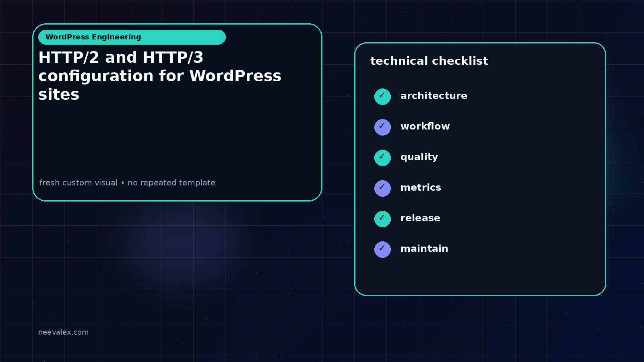
Task: Click the checkmark icon beside maintain
Action: coord(382,249)
